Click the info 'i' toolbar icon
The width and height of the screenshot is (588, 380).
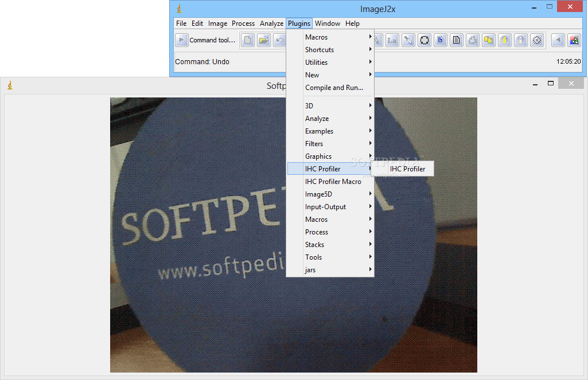521,40
